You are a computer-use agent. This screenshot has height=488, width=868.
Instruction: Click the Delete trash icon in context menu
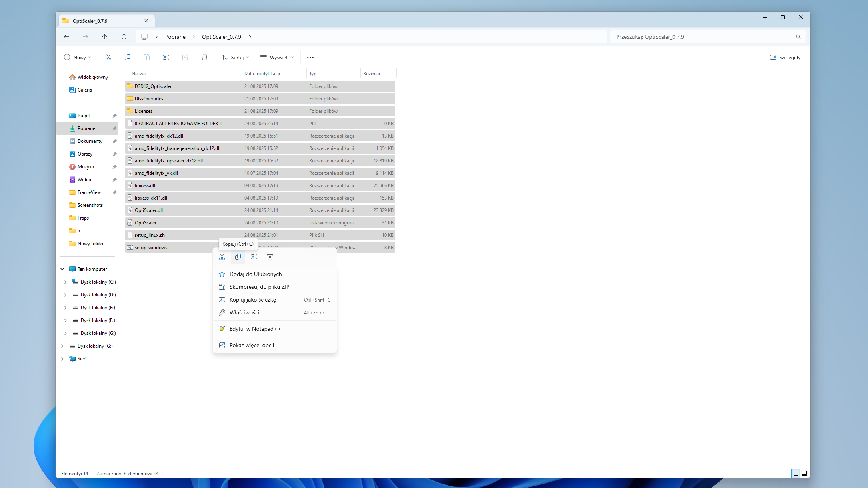(x=270, y=257)
